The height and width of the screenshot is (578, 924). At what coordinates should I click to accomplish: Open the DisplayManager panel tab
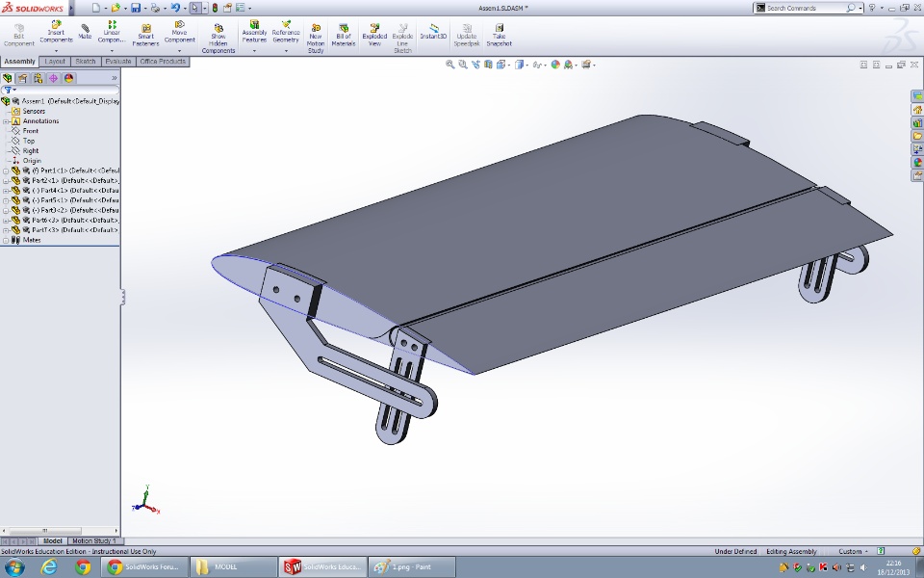point(69,78)
